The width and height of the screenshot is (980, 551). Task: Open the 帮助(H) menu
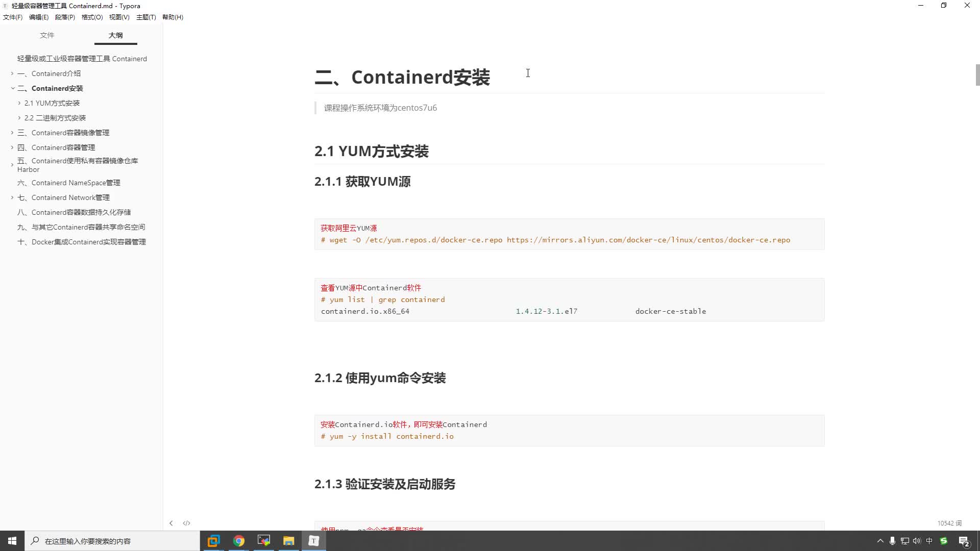tap(173, 17)
